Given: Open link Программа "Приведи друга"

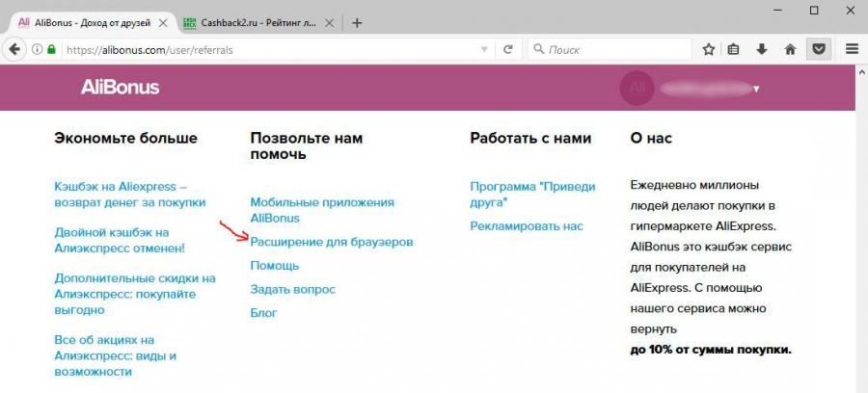Looking at the screenshot, I should 532,195.
